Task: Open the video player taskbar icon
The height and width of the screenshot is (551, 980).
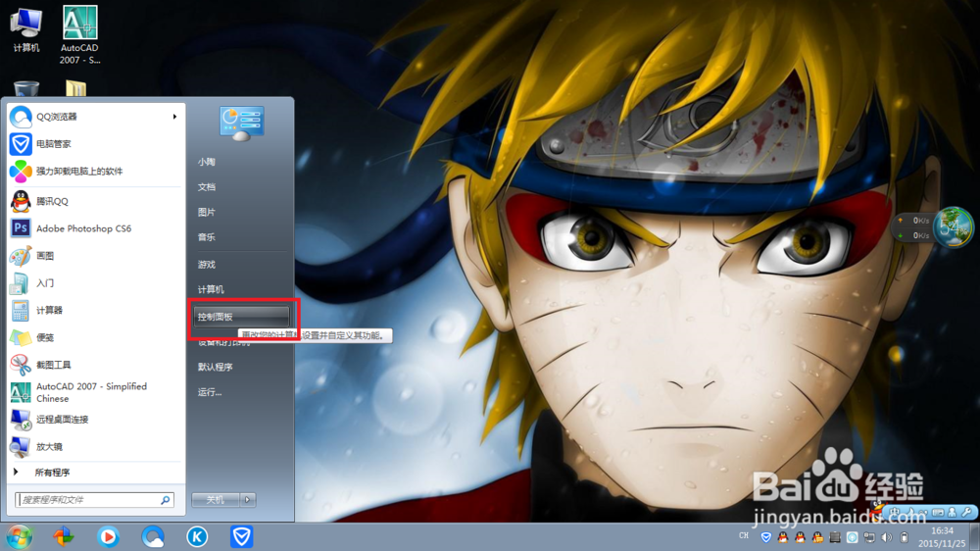Action: coord(108,536)
